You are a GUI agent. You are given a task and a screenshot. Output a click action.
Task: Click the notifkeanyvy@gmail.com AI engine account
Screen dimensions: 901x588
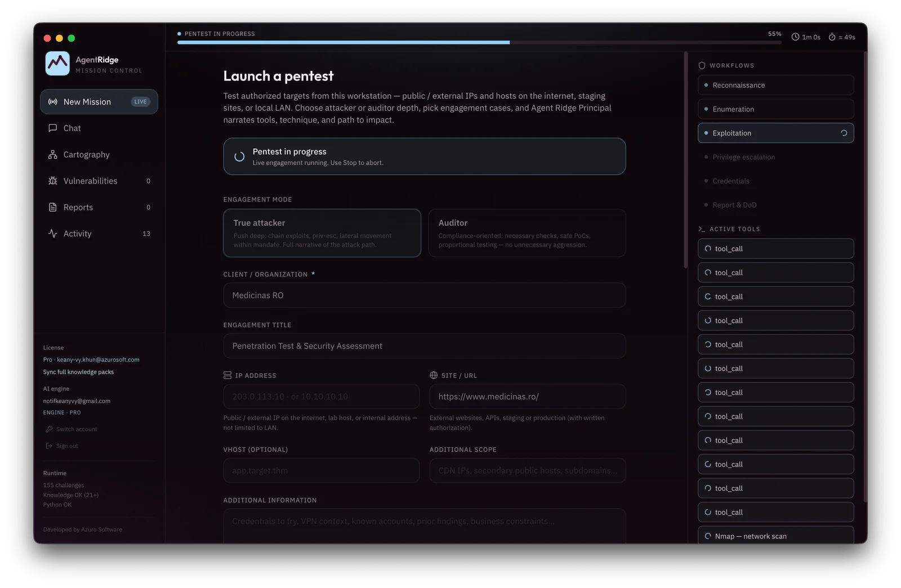(x=77, y=401)
